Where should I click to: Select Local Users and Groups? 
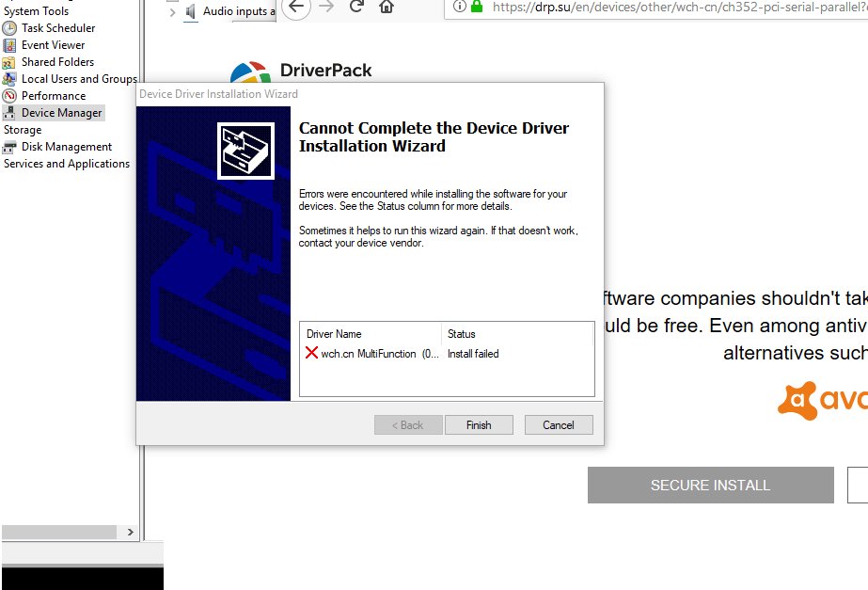click(79, 79)
